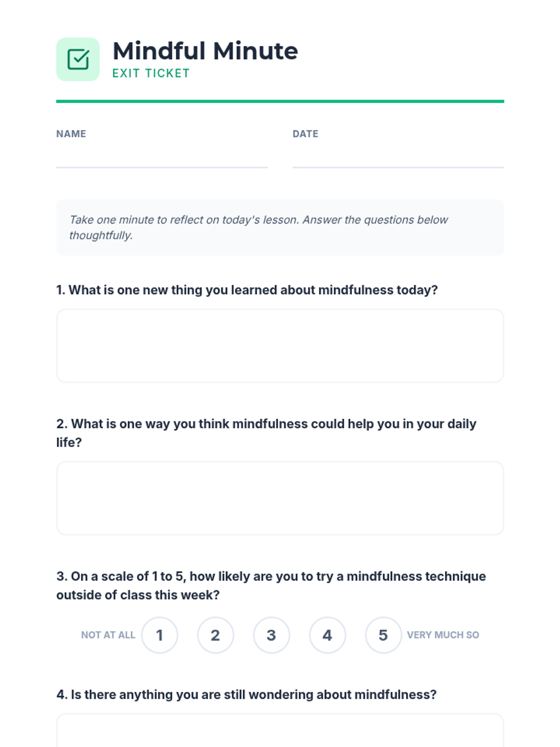The width and height of the screenshot is (560, 747).
Task: Click the DATE field label
Action: (x=305, y=134)
